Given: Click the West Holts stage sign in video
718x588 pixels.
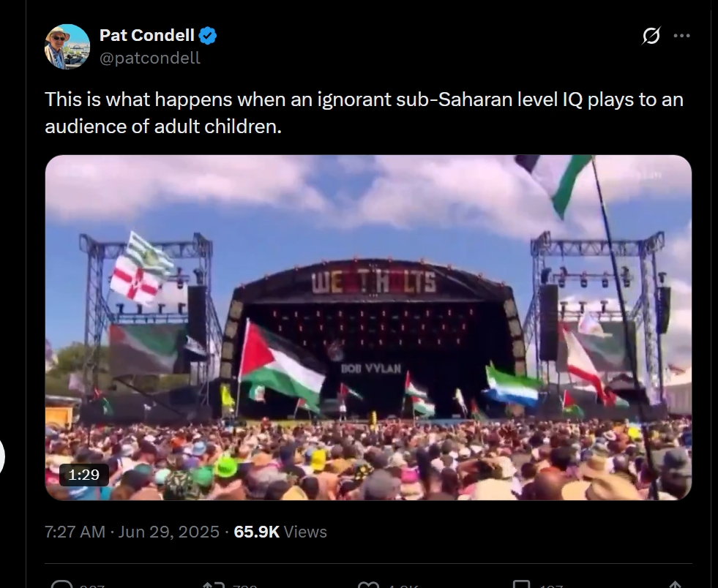Looking at the screenshot, I should tap(374, 282).
